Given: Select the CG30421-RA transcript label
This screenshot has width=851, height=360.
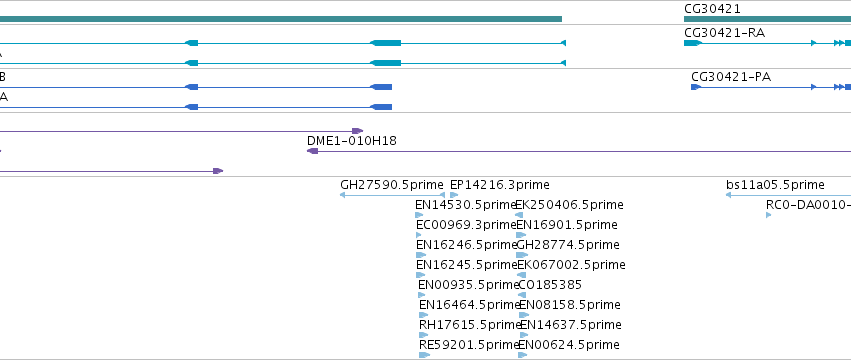Looking at the screenshot, I should click(725, 33).
